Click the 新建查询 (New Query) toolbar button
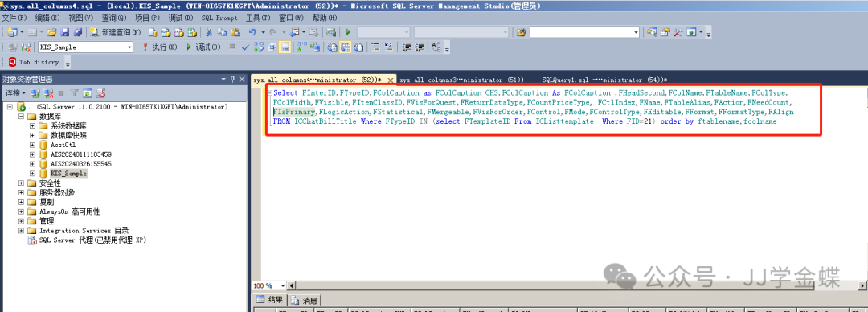Screen dimensions: 868x312 coord(115,32)
